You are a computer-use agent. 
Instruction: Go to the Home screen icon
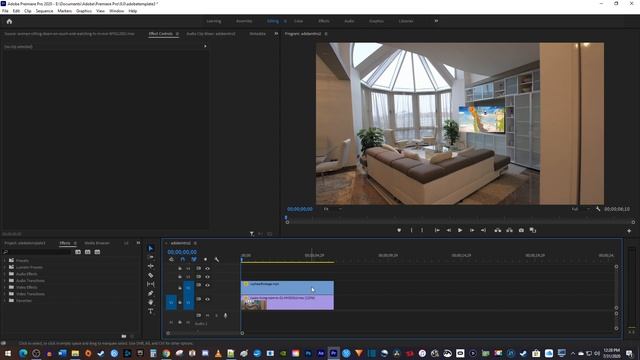[9, 21]
